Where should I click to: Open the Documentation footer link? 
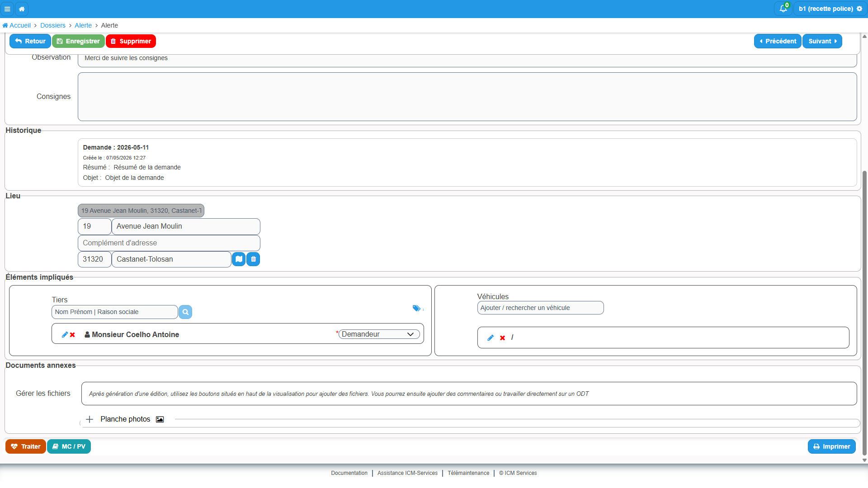tap(349, 474)
